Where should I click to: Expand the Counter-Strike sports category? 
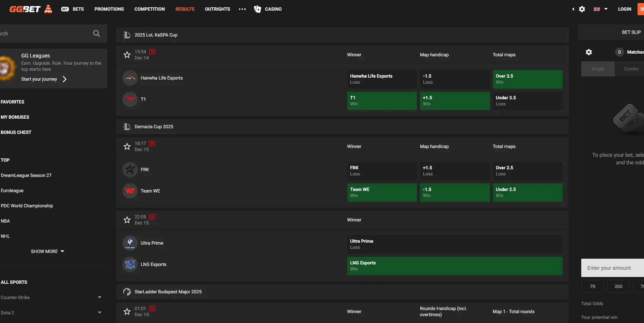(x=99, y=298)
